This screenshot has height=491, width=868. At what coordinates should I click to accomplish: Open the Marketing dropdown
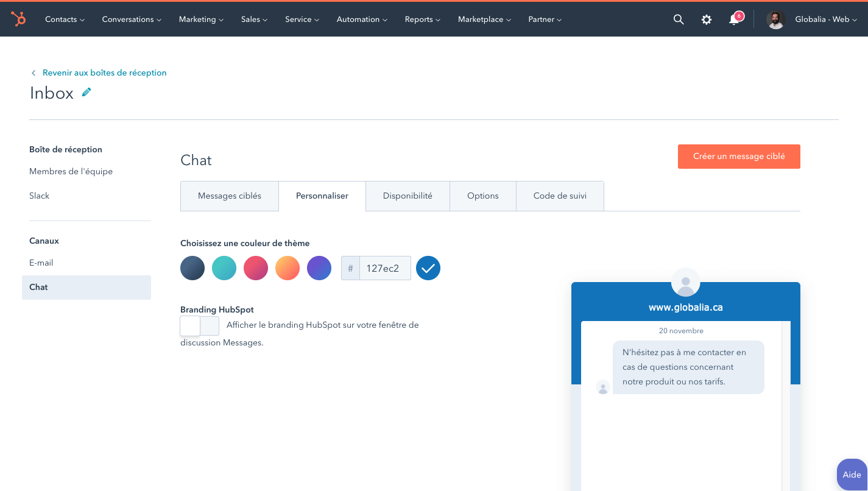click(201, 19)
